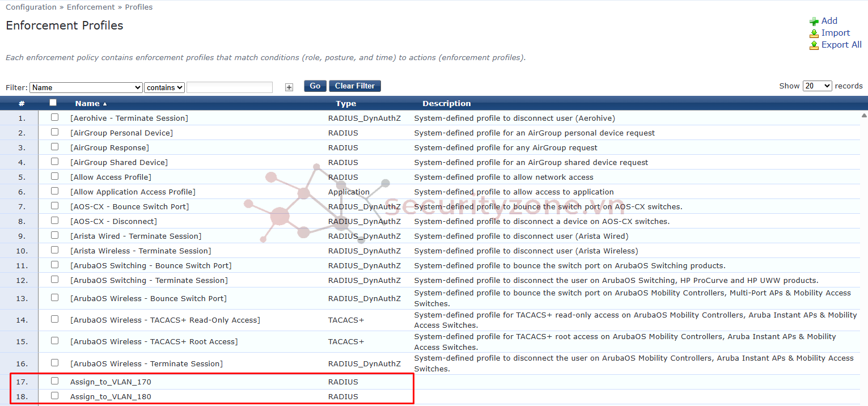Click the Clear Filter button
868x406 pixels.
coord(355,86)
